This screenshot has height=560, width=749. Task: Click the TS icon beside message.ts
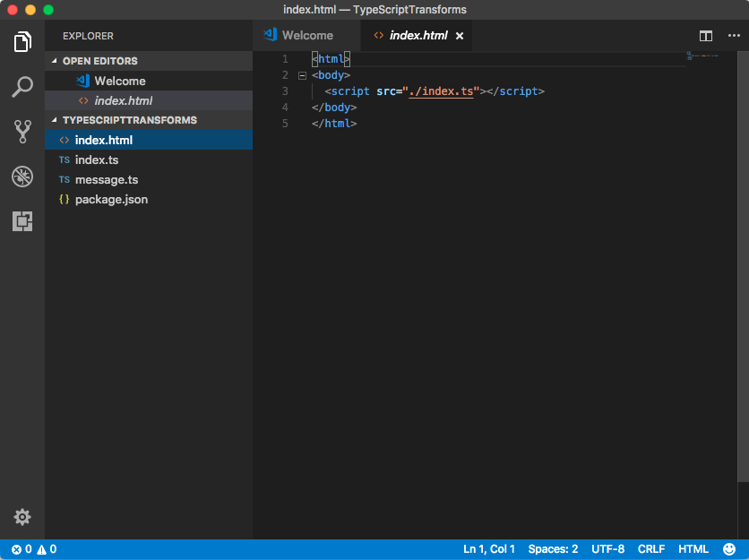(65, 180)
